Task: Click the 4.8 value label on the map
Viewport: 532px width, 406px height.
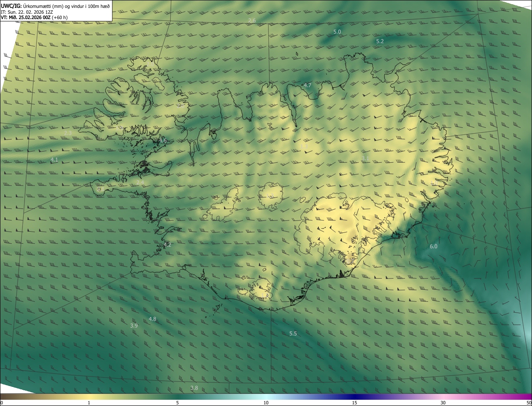Action: point(153,319)
